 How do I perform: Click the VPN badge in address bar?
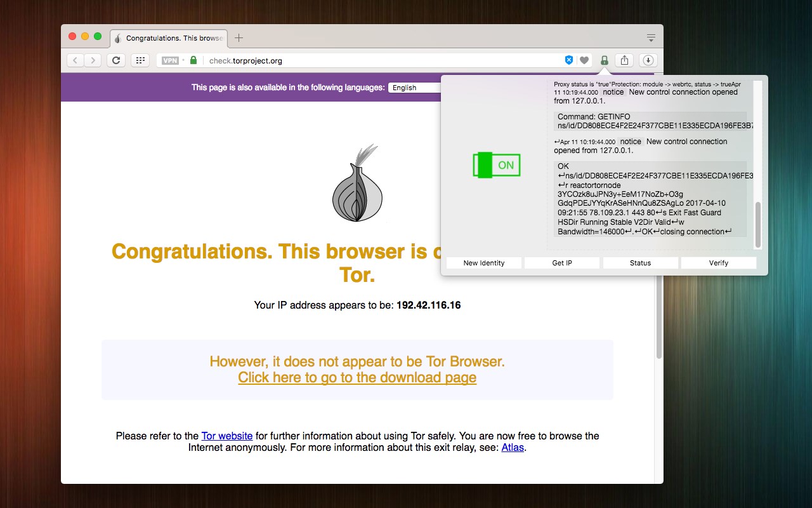[170, 60]
